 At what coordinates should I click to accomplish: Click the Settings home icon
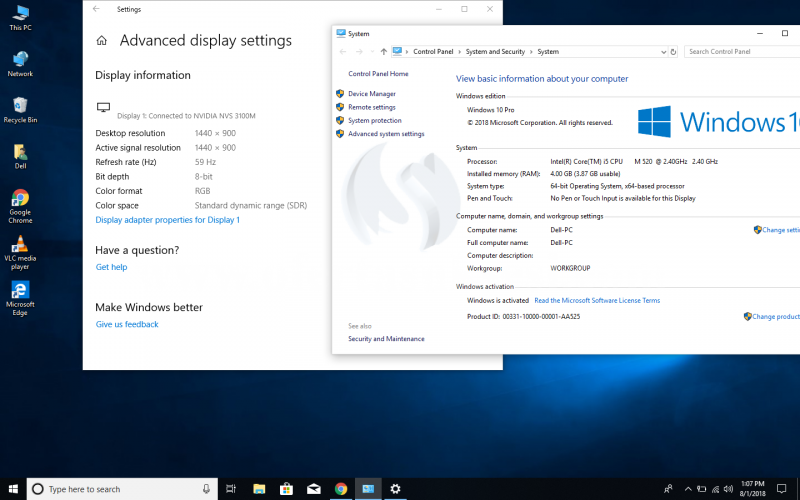(x=102, y=41)
